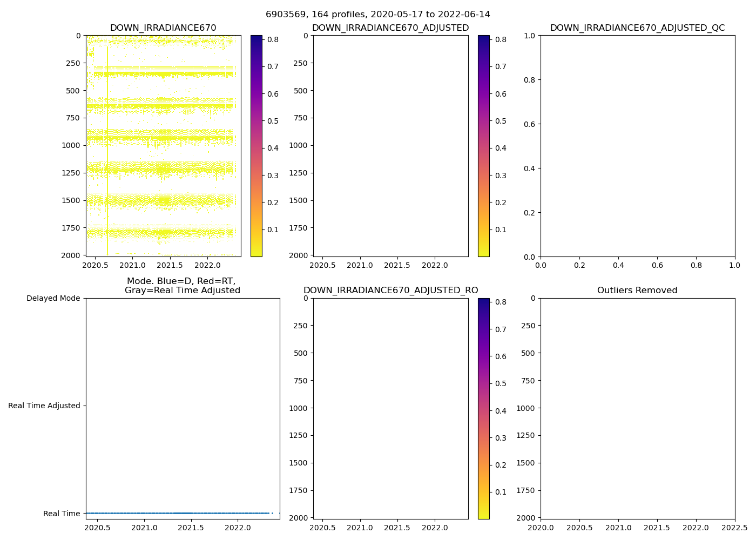The width and height of the screenshot is (756, 540).
Task: Click the 2022.5 x-tick of Outliers Removed plot
Action: [x=735, y=528]
